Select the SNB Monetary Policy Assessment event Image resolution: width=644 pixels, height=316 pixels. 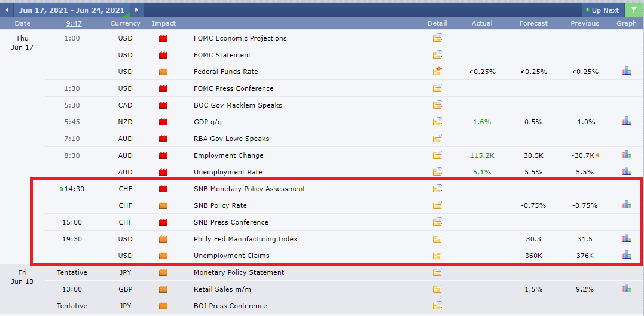coord(250,189)
